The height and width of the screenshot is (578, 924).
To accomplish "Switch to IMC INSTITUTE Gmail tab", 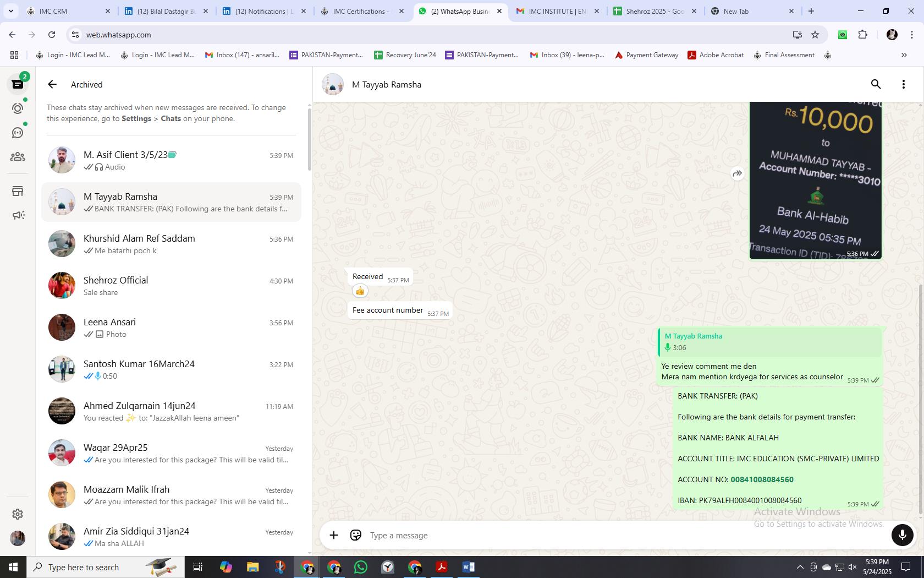I will tap(557, 11).
